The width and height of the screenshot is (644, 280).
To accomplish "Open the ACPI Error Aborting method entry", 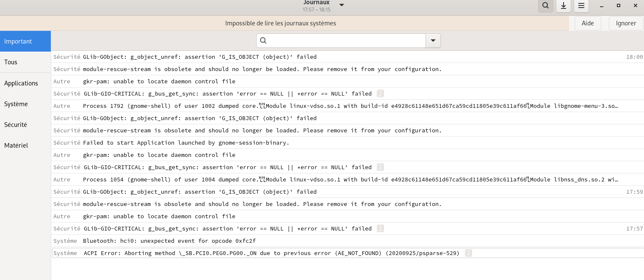I will pos(348,253).
